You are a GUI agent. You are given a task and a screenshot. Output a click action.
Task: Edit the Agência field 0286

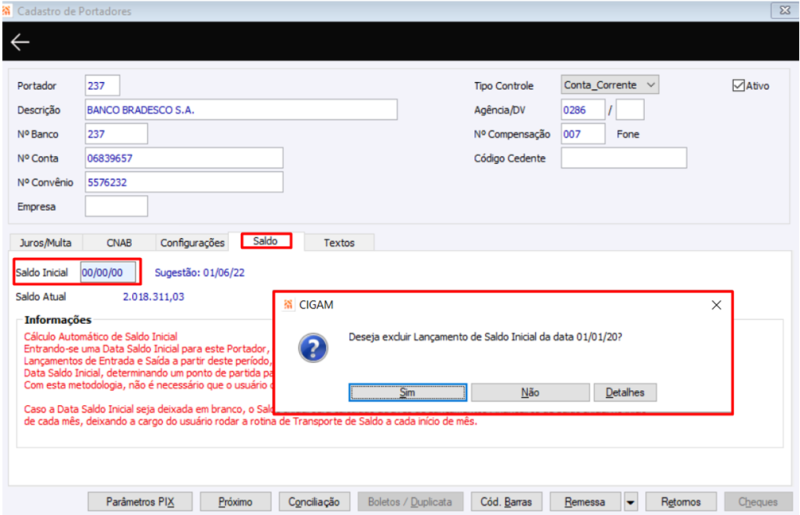click(583, 110)
